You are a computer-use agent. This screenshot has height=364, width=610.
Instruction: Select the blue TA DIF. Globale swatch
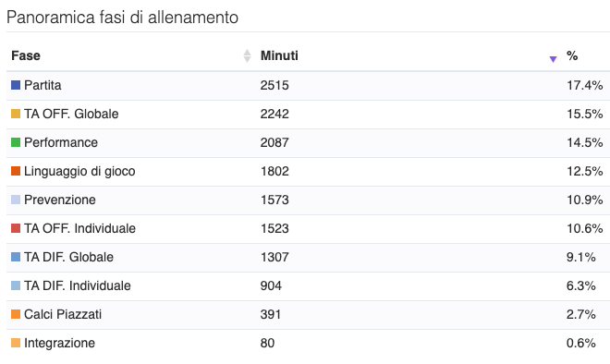(x=16, y=257)
